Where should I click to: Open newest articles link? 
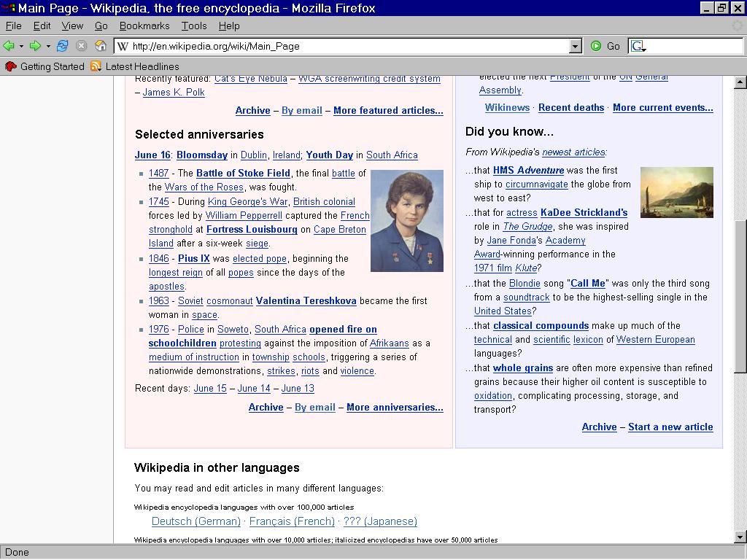pos(573,152)
